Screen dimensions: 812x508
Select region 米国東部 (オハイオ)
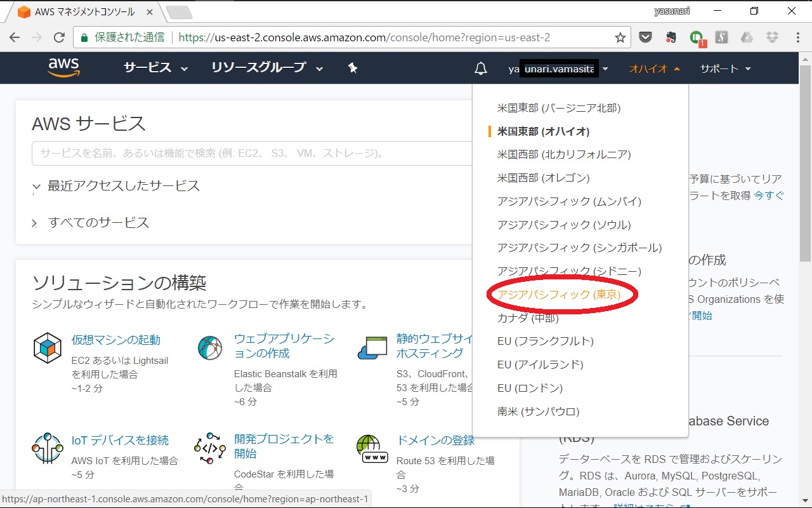[x=544, y=131]
